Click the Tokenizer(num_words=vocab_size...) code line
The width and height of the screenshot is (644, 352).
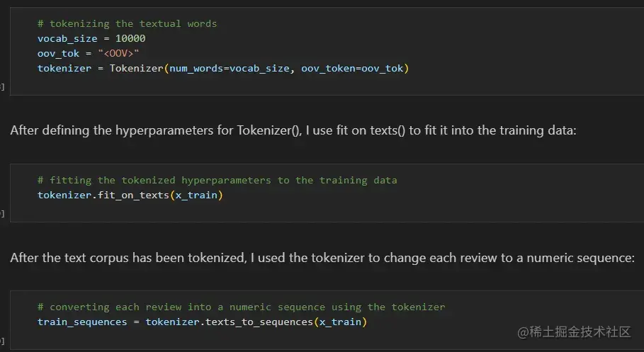click(223, 68)
